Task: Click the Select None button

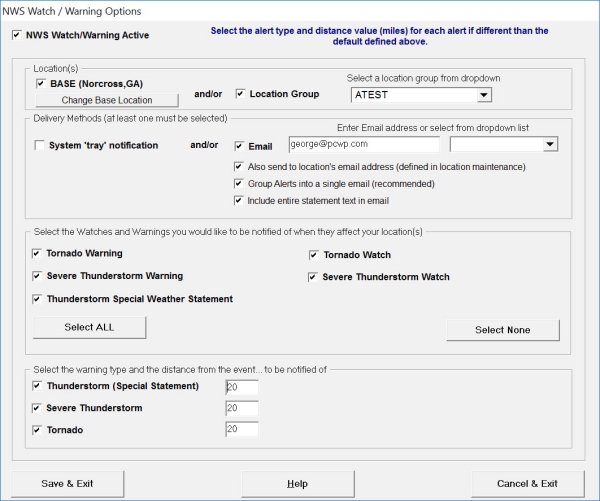Action: [x=503, y=330]
